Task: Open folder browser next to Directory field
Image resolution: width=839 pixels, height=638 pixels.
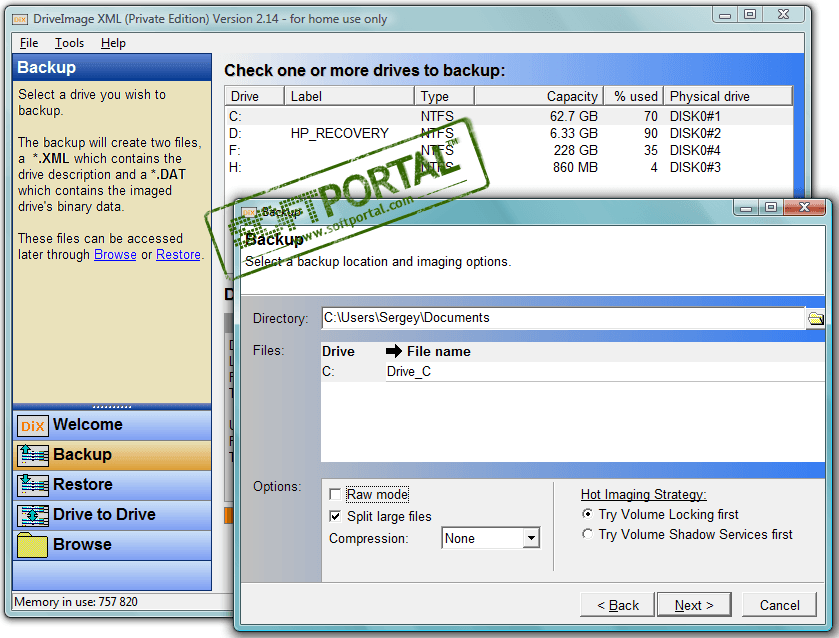Action: pyautogui.click(x=815, y=318)
